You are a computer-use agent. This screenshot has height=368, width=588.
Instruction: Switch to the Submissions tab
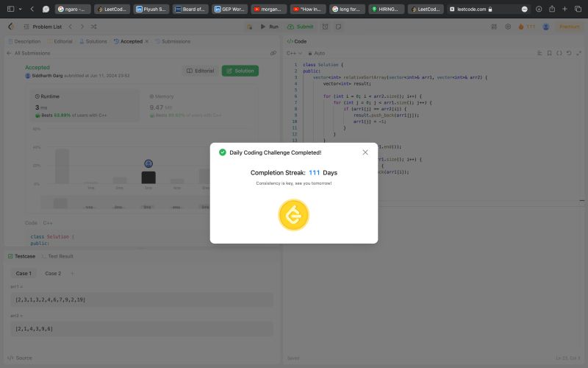pyautogui.click(x=173, y=41)
